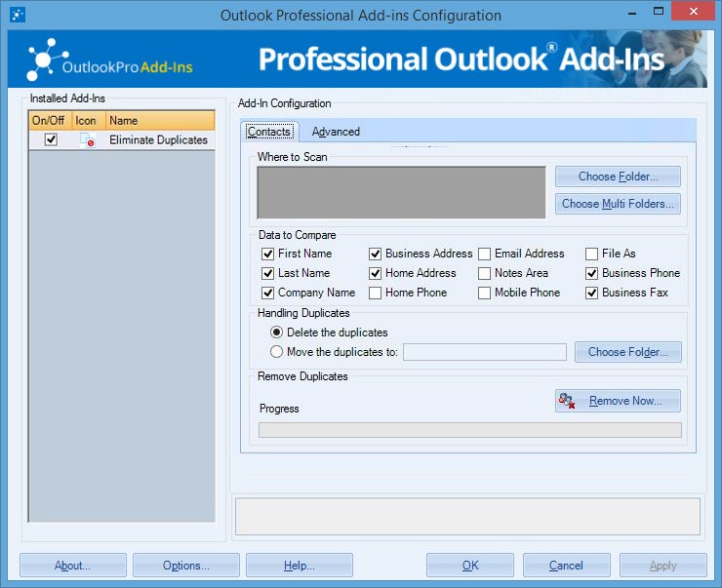This screenshot has height=588, width=722.
Task: Click the Eliminate Duplicates add-in icon
Action: point(88,139)
